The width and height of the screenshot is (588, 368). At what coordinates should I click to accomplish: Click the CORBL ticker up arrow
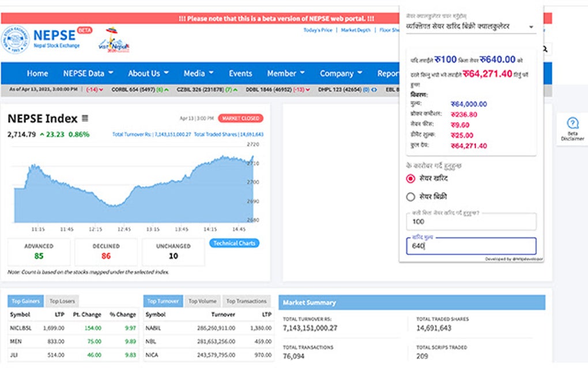coord(167,89)
